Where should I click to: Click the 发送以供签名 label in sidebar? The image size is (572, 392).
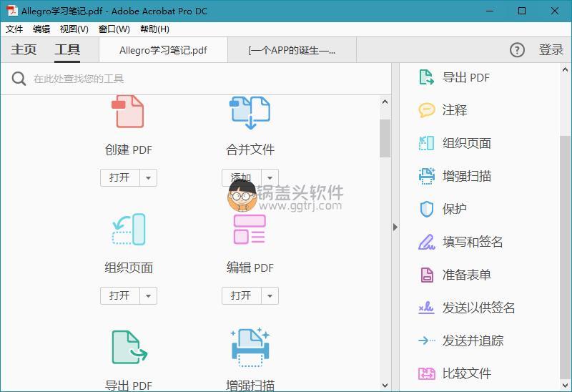478,308
